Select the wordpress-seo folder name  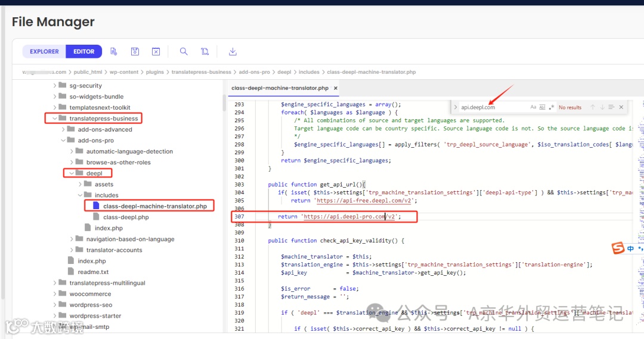click(91, 305)
